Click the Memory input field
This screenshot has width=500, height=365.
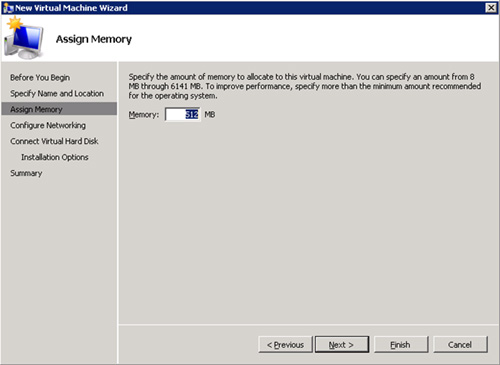(183, 115)
